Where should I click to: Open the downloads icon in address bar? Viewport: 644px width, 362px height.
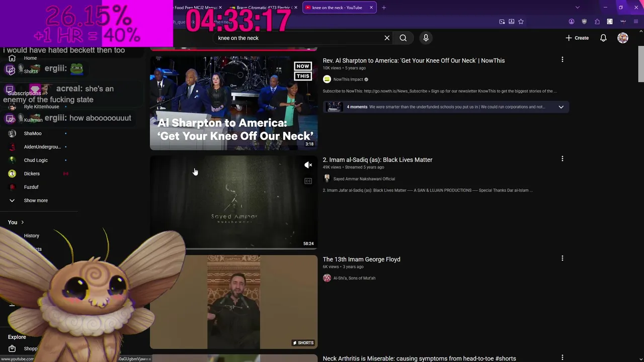[511, 22]
